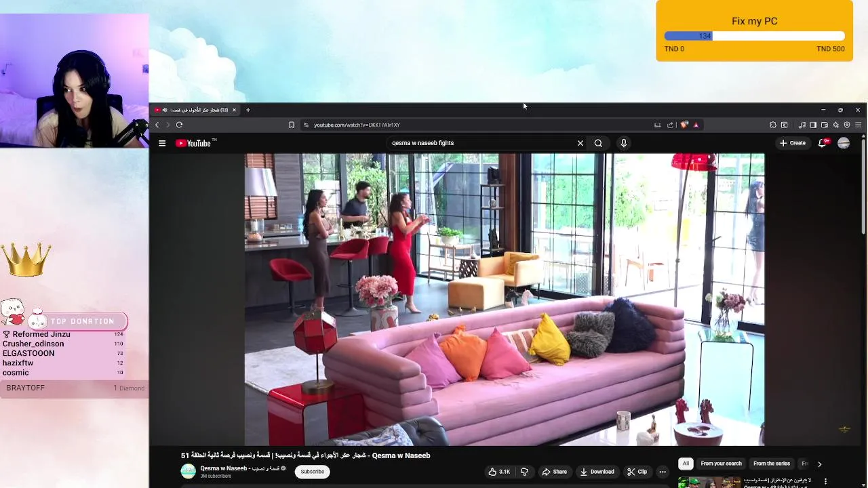The image size is (868, 488).
Task: Focus the address bar URL
Action: (x=357, y=125)
